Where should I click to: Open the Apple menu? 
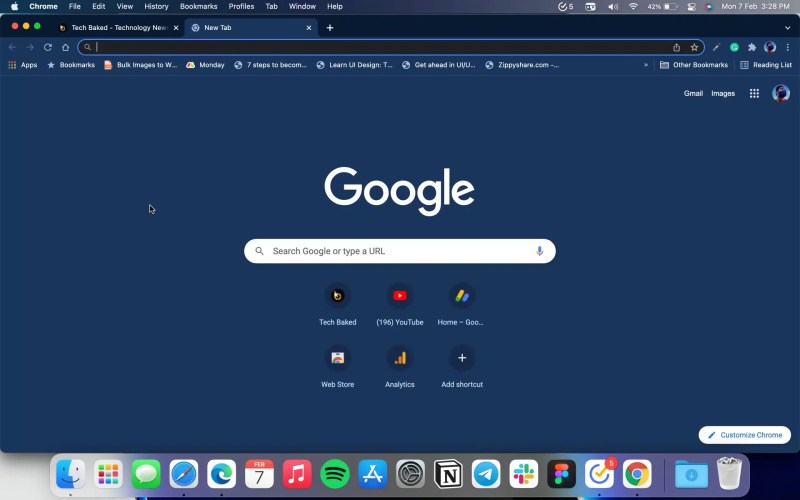pyautogui.click(x=14, y=7)
